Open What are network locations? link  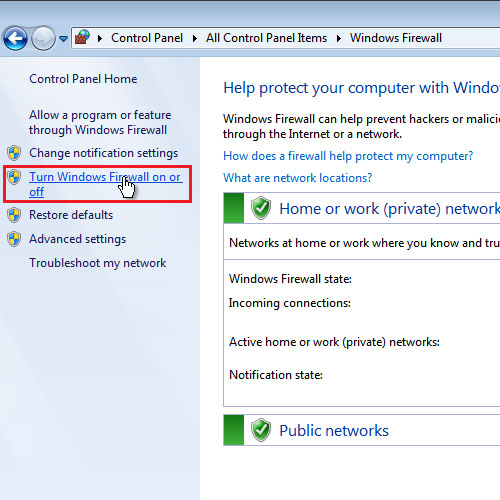297,178
